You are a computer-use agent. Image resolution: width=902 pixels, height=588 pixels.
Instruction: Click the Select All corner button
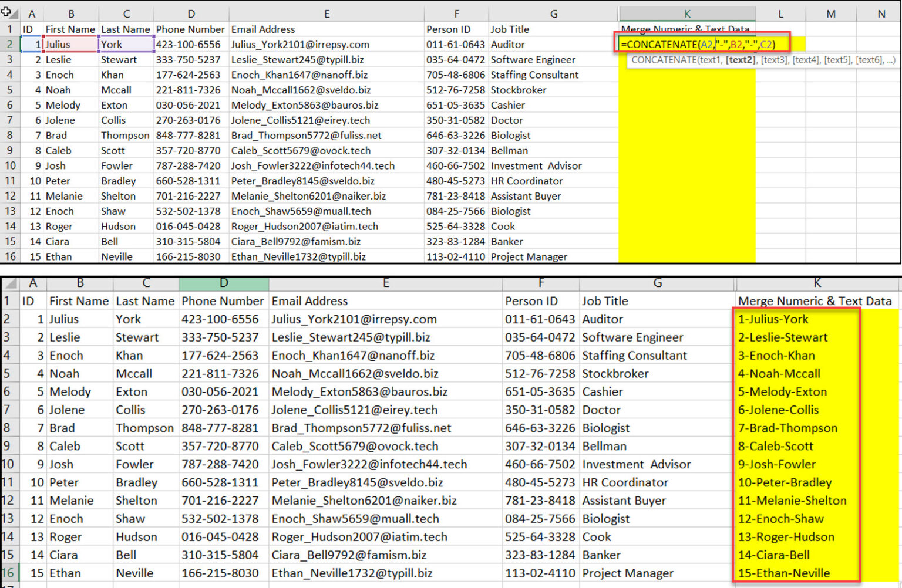(9, 13)
